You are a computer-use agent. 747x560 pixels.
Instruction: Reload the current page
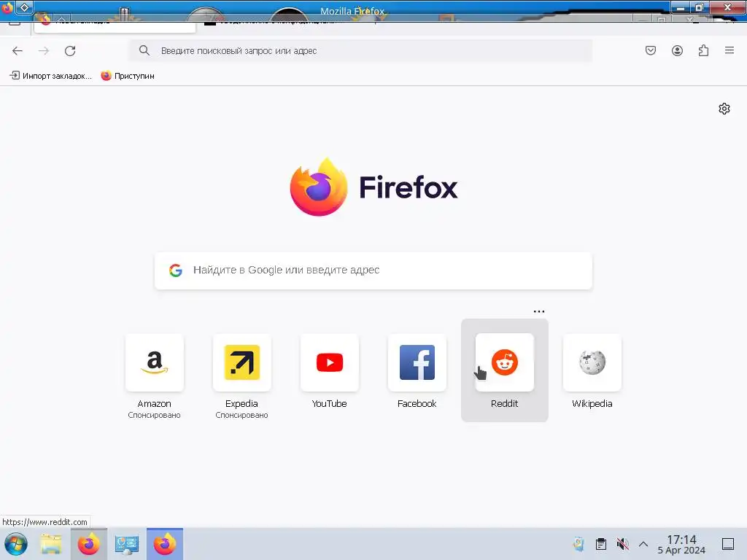point(70,51)
